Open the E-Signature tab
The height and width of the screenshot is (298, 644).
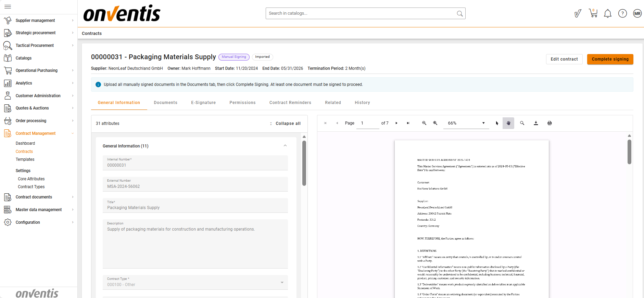(203, 103)
